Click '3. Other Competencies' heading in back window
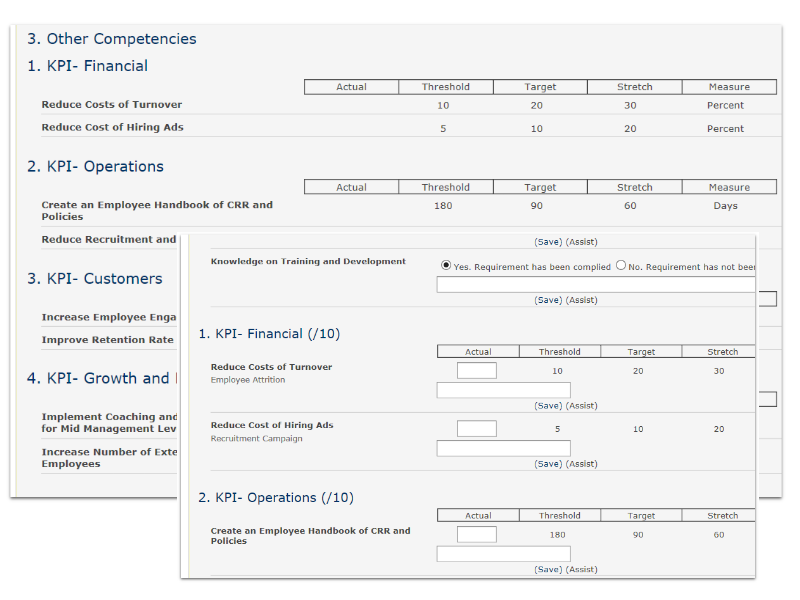 coord(112,39)
